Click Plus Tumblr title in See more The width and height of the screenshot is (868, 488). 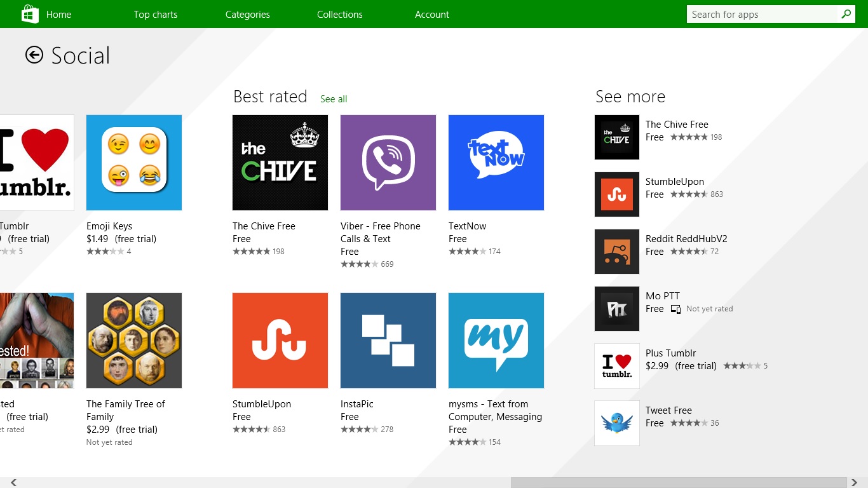pos(671,353)
